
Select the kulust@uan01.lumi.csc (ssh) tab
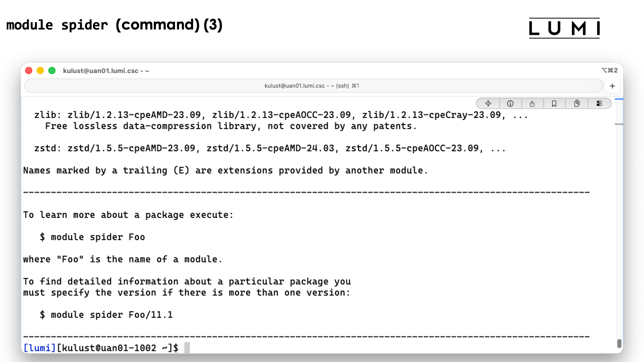click(312, 86)
